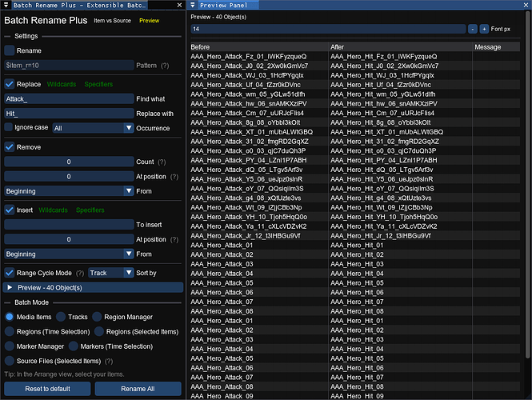Disable Range Cycle Mode checkbox

pos(10,273)
